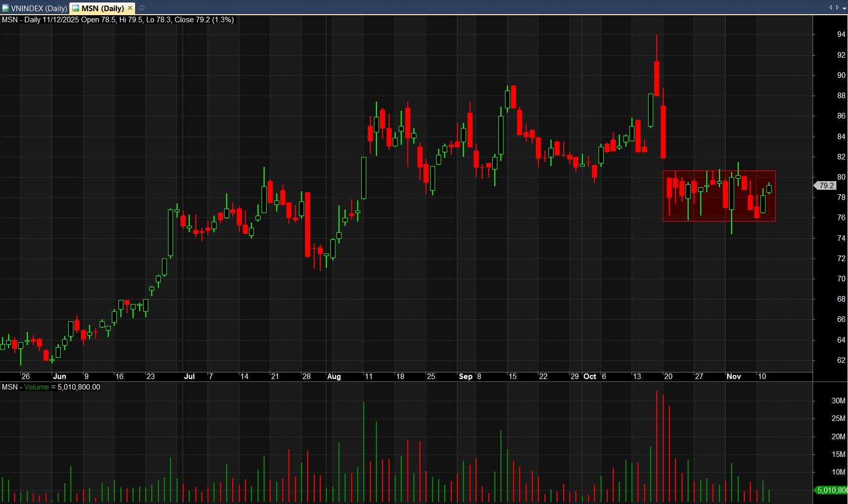848x504 pixels.
Task: Click the 79.2 last price marker
Action: pos(825,186)
